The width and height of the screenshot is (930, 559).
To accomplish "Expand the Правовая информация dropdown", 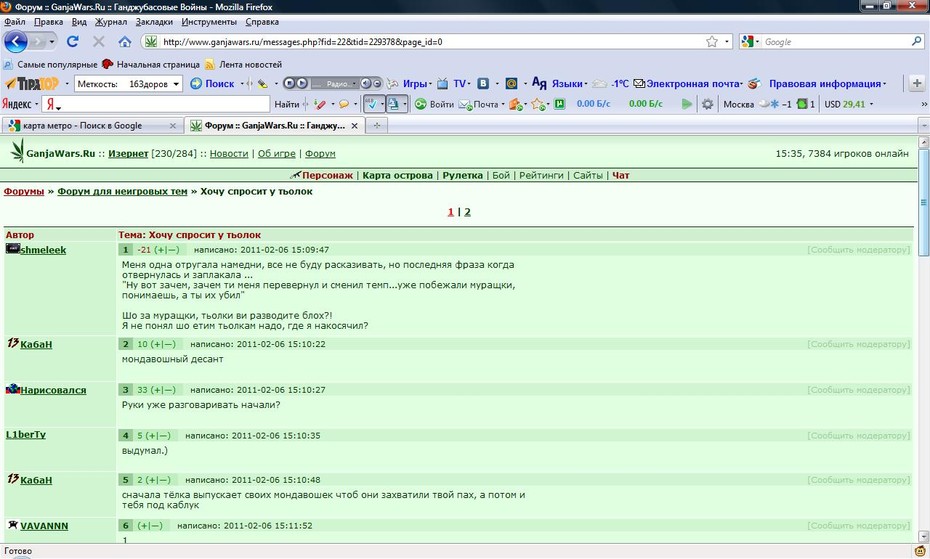I will coord(884,84).
